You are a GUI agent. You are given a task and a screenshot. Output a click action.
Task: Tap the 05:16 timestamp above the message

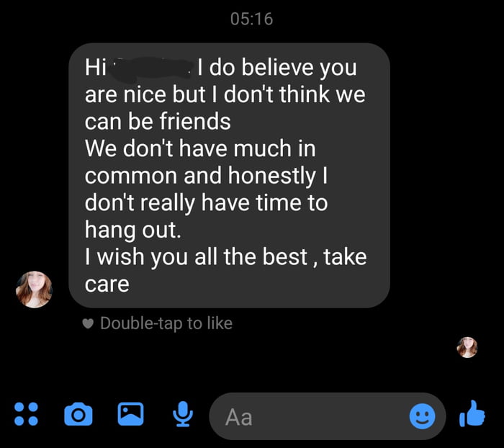click(252, 19)
